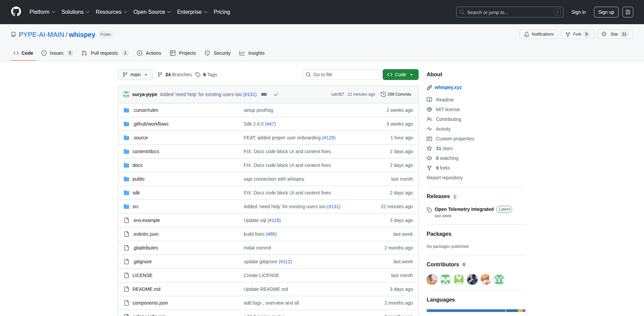The image size is (644, 316).
Task: Click the Languages color bar
Action: 476,311
